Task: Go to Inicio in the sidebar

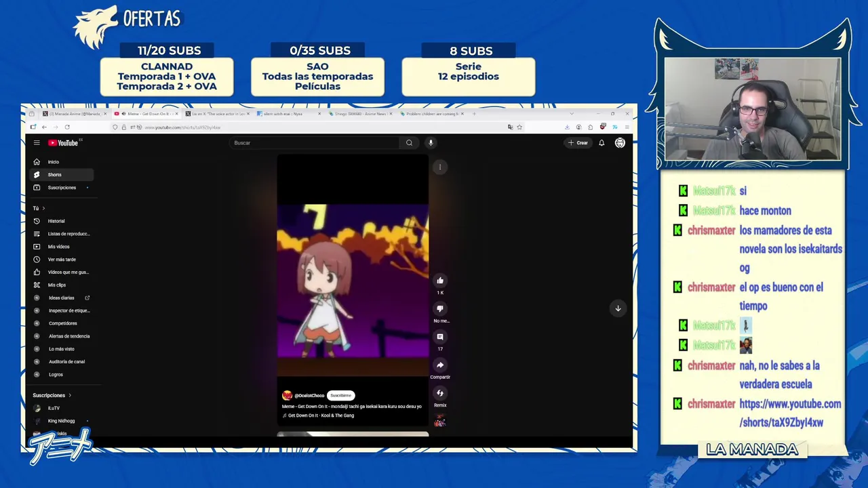Action: tap(63, 162)
